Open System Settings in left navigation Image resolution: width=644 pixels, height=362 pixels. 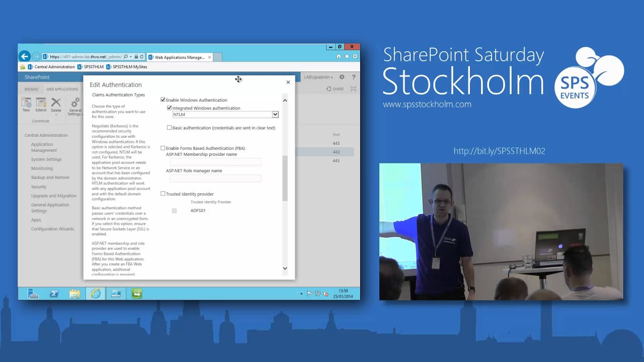click(x=46, y=159)
